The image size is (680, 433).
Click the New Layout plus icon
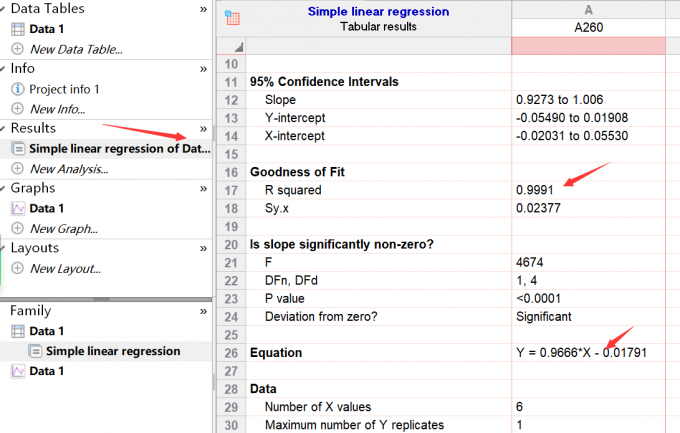[x=17, y=268]
